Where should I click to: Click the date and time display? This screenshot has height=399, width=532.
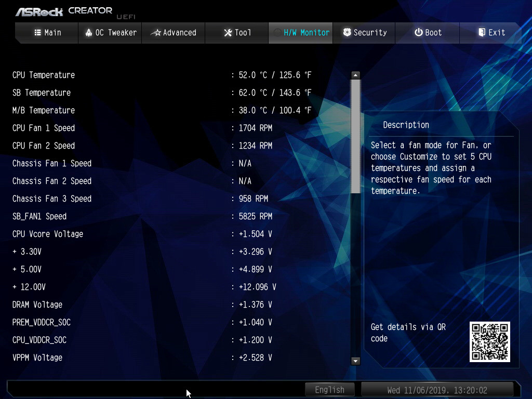437,390
